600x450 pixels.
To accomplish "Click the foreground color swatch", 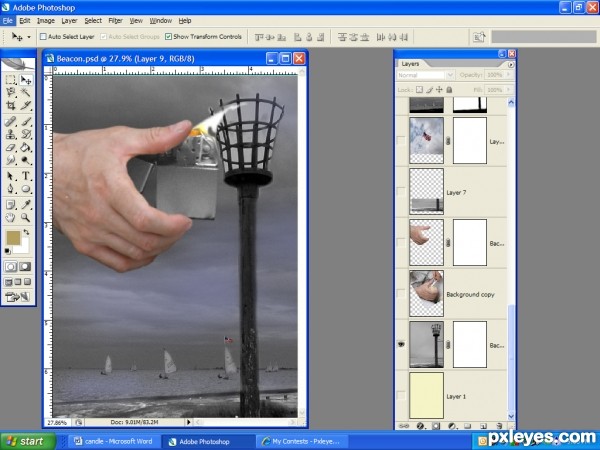I will (13, 238).
